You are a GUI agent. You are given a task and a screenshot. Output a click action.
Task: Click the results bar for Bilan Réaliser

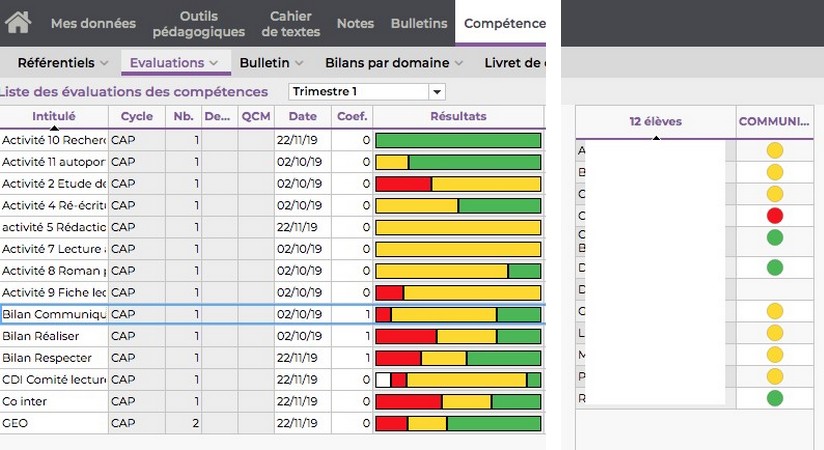point(458,336)
